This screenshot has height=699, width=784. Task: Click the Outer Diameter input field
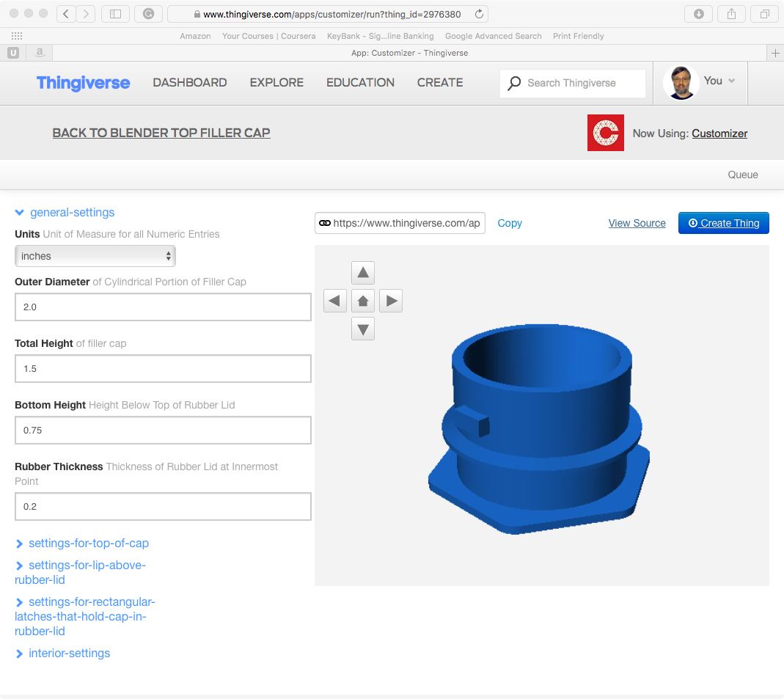(x=163, y=307)
